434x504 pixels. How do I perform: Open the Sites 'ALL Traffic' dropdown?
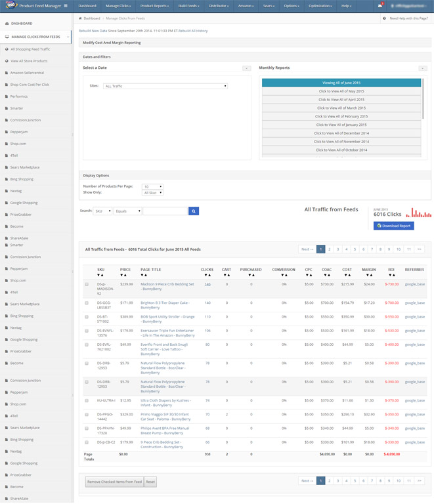click(x=165, y=86)
